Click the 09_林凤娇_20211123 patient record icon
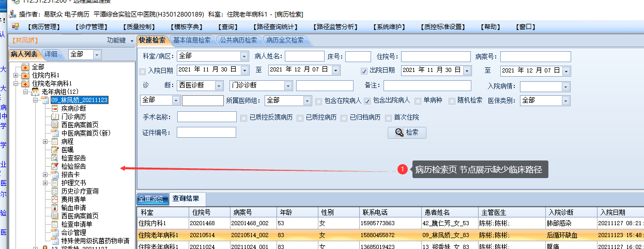This screenshot has width=644, height=249. click(45, 100)
